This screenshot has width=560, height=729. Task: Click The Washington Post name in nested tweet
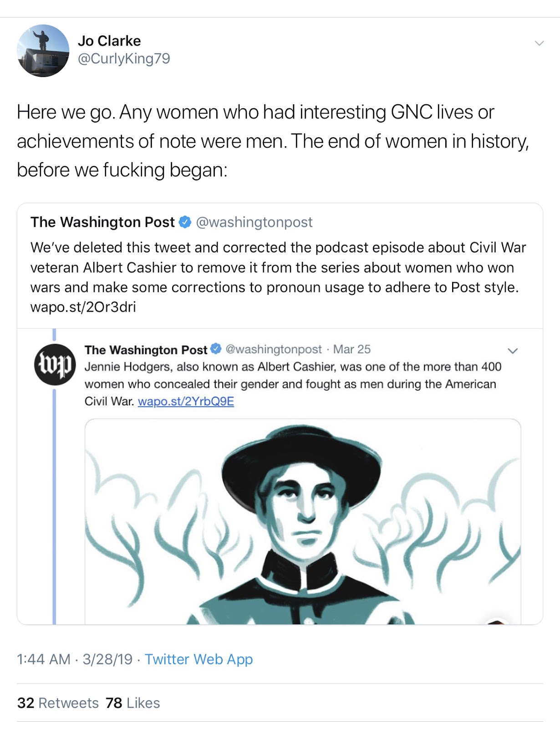click(146, 350)
